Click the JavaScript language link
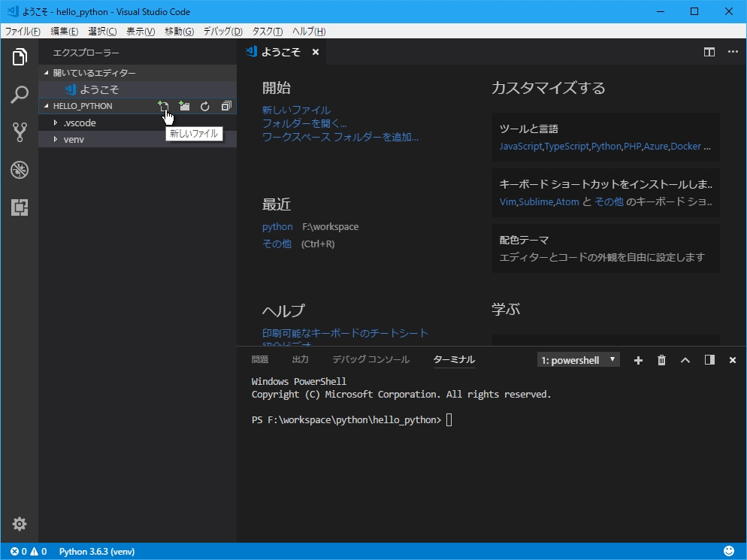Image resolution: width=747 pixels, height=560 pixels. click(x=521, y=147)
